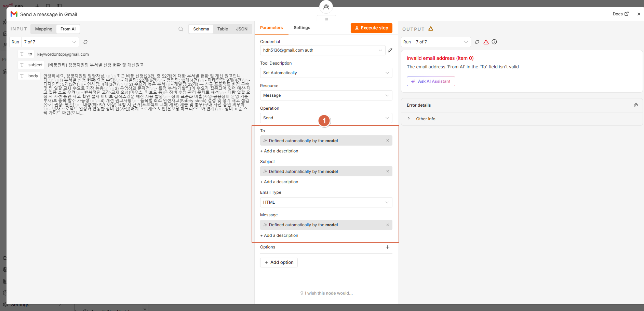Click the Add option button
644x311 pixels.
[279, 262]
